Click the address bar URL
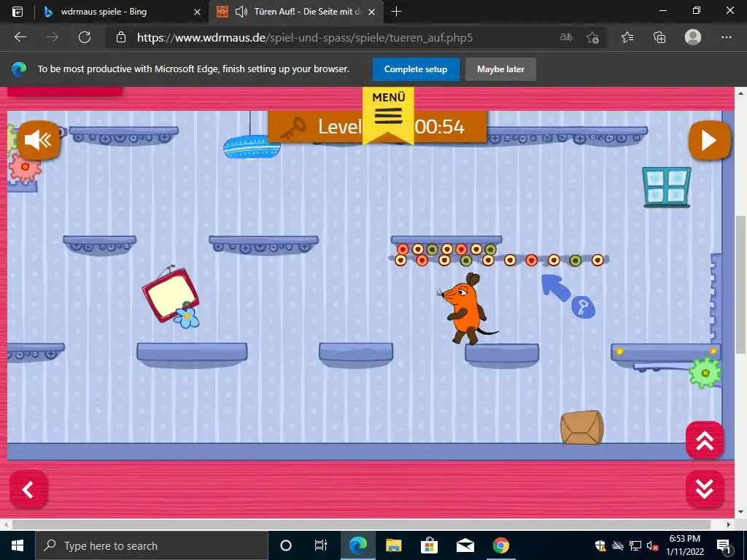The image size is (747, 560). (x=305, y=38)
